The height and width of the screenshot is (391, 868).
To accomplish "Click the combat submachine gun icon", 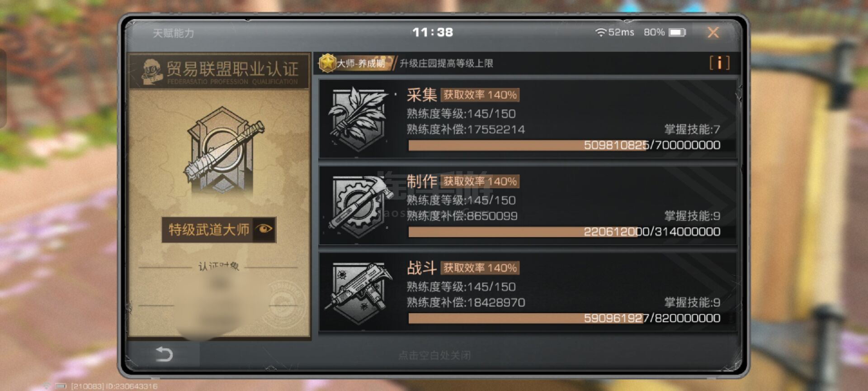I will tap(359, 292).
